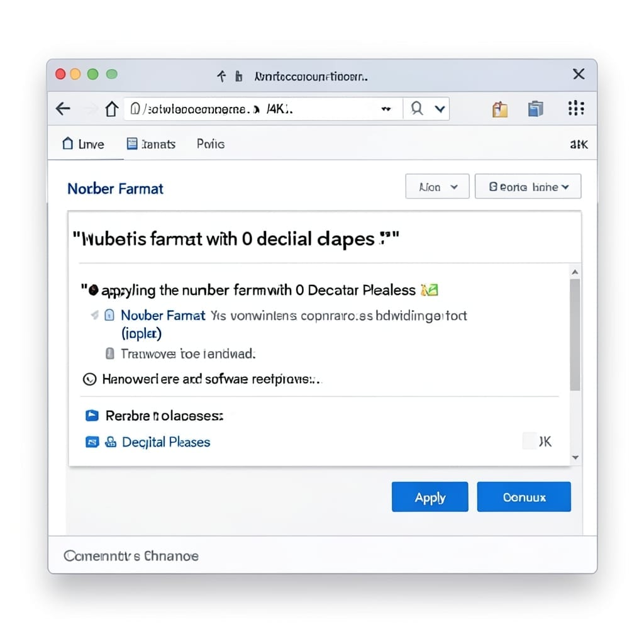Click the blue copy documents icon
This screenshot has width=644, height=644.
tap(536, 109)
